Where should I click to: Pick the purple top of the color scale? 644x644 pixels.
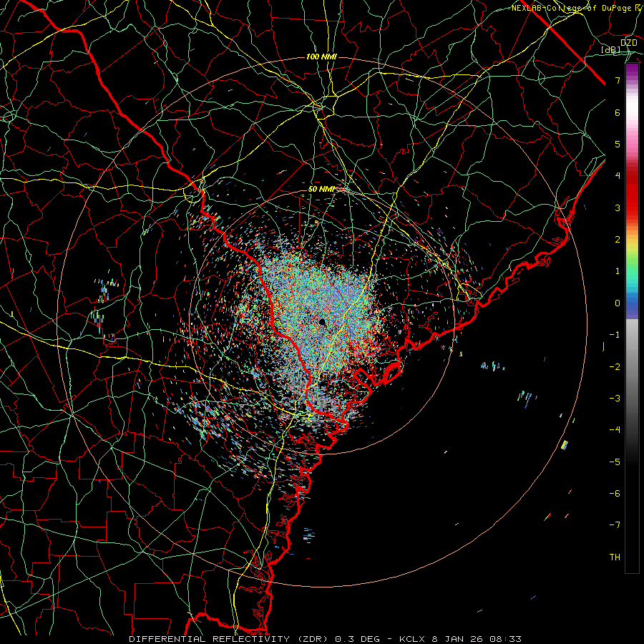pos(632,70)
